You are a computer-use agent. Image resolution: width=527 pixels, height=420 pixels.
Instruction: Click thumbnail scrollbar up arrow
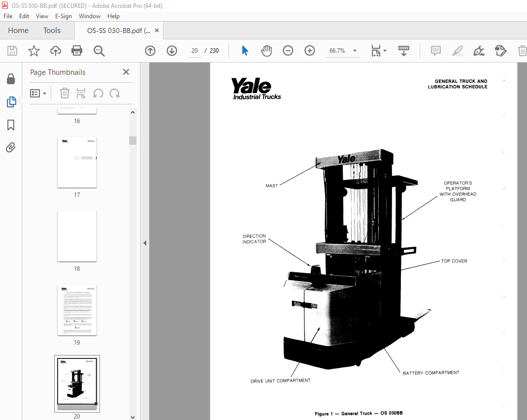tap(133, 112)
